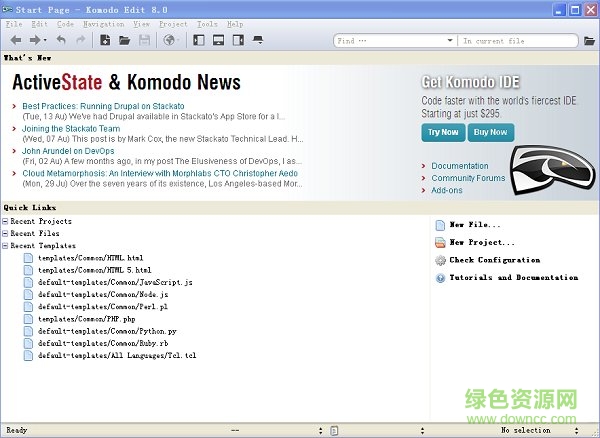Toggle the right pane visibility

tap(237, 40)
